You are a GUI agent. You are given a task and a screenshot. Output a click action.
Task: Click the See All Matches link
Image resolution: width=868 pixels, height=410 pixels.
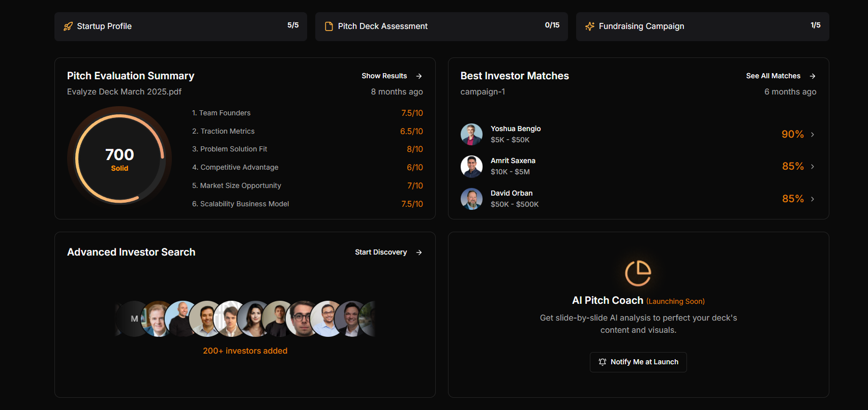tap(773, 76)
